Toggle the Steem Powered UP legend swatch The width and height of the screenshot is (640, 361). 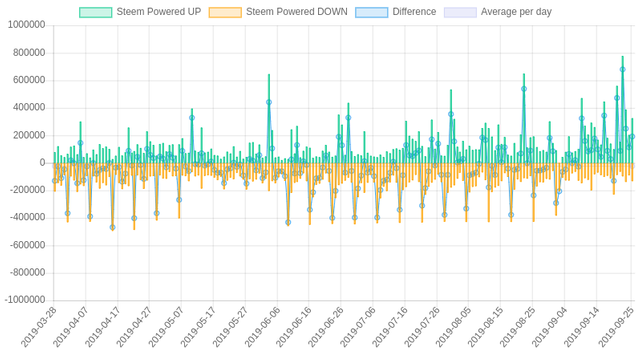click(96, 12)
